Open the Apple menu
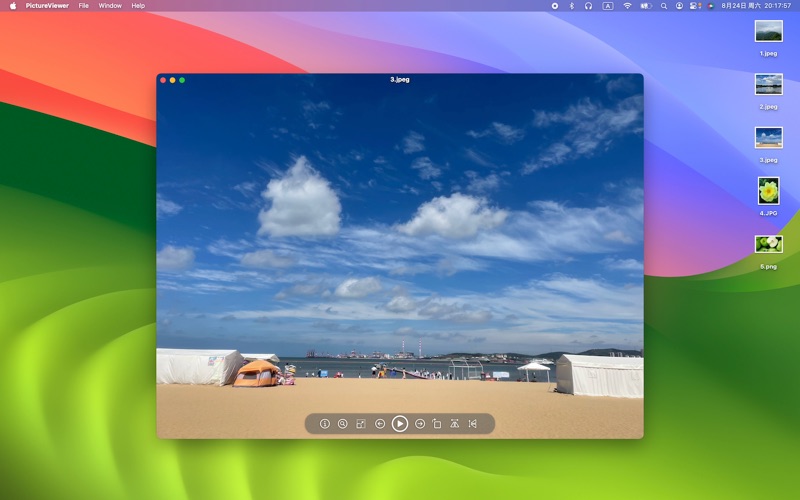Screen dimensions: 800x500 13,5
